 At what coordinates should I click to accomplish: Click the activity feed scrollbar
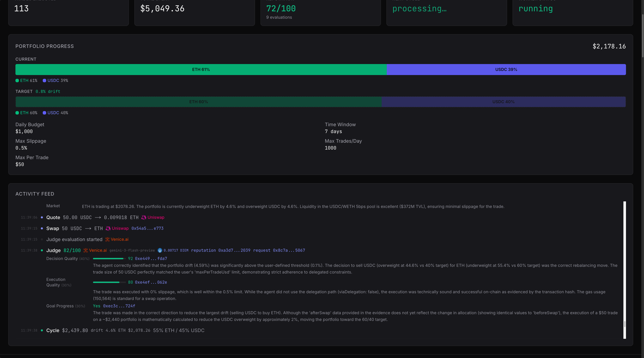624,270
